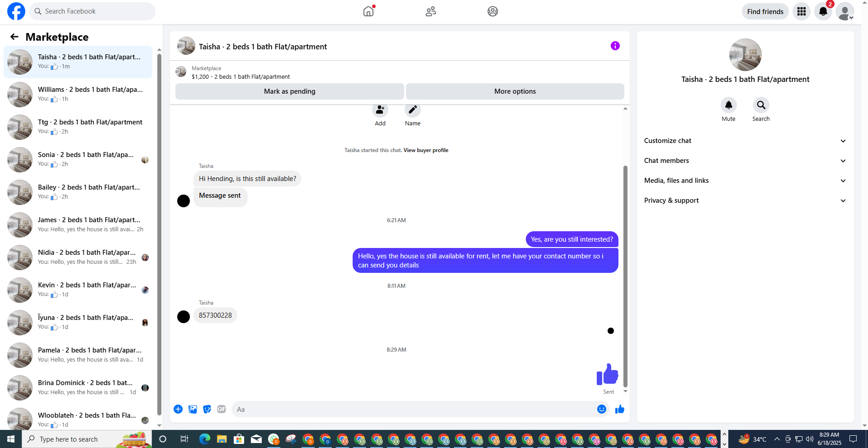Image resolution: width=868 pixels, height=448 pixels.
Task: Open the Nidia conversation
Action: point(78,257)
